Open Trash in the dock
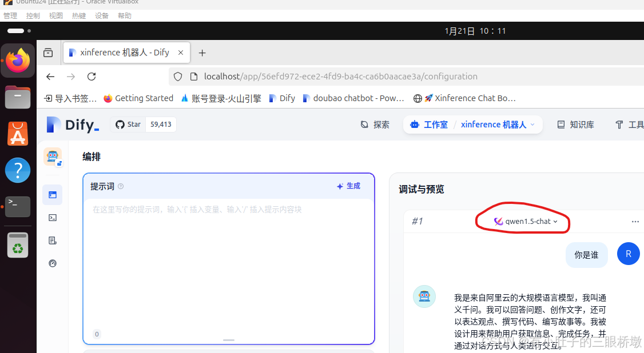Screen dimensions: 644x353 (18, 245)
